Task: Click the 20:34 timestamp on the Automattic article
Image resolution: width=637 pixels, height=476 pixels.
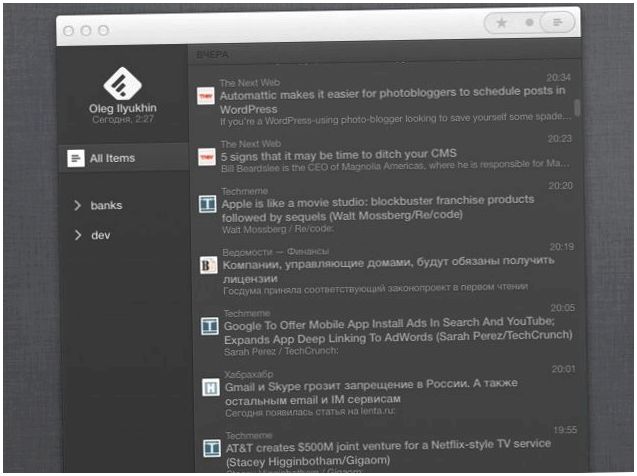Action: tap(558, 78)
